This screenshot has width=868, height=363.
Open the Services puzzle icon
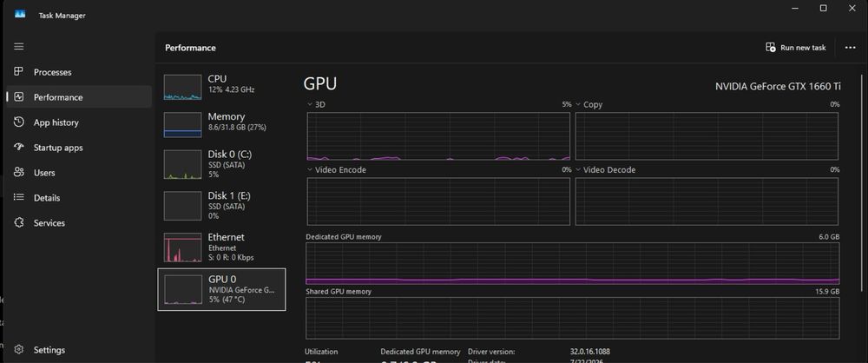pos(19,223)
